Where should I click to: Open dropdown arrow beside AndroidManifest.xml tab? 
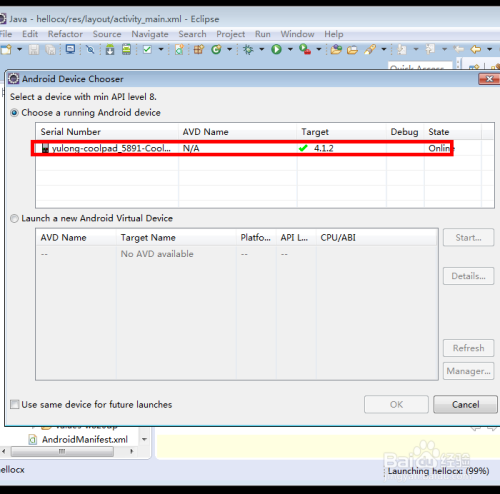[x=144, y=439]
